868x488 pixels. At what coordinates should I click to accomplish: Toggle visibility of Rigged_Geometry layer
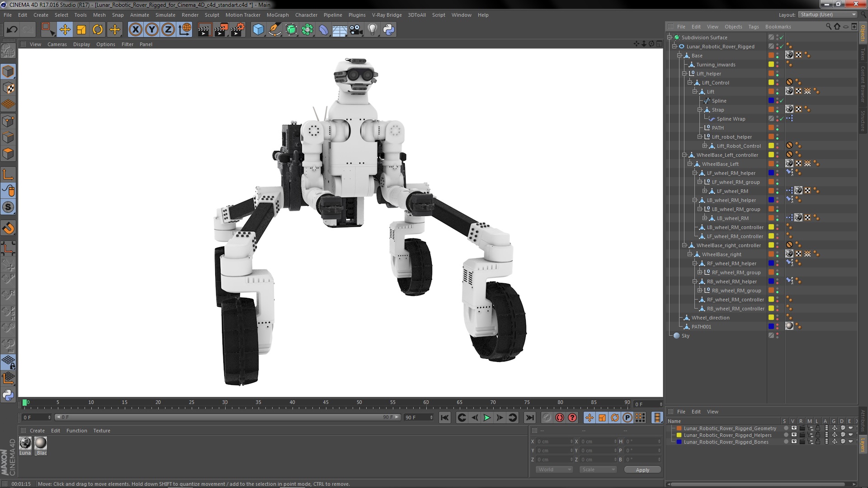click(x=794, y=428)
